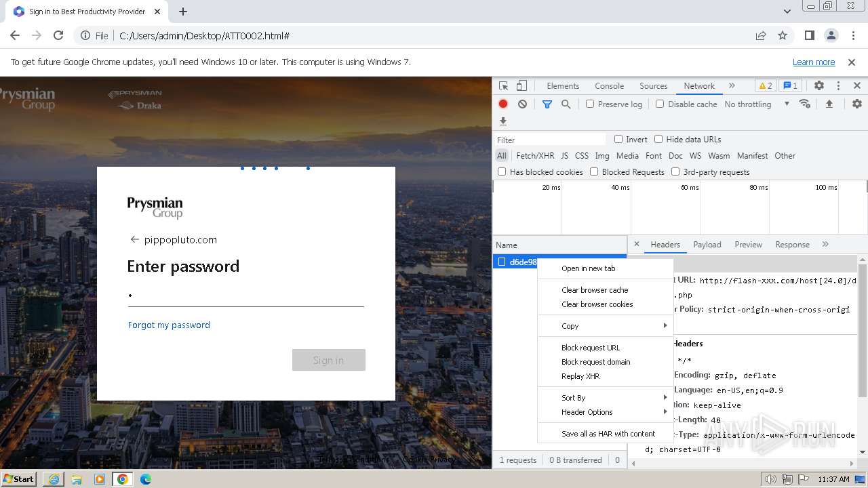The height and width of the screenshot is (488, 868).
Task: Dismiss the Chrome update notice
Action: 852,62
